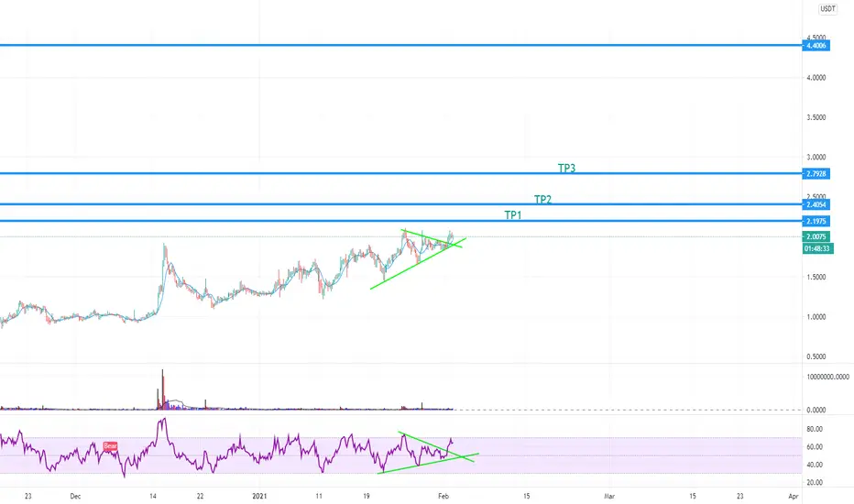Select the 2.7928 price label on axis
854x504 pixels.
point(816,174)
